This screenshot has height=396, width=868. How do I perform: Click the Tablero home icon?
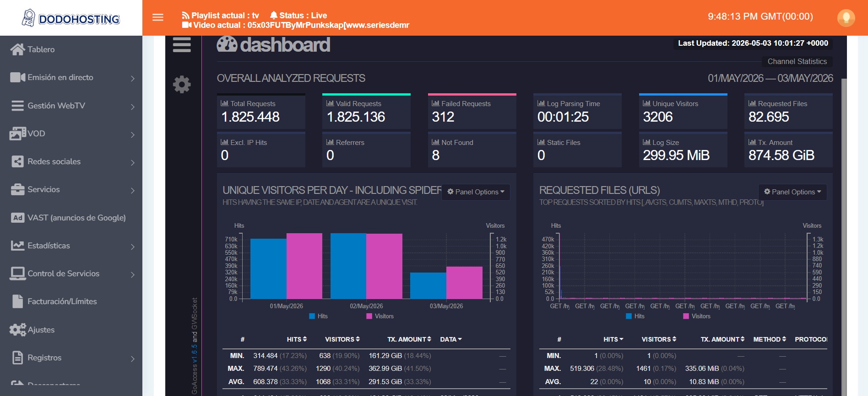click(x=17, y=49)
